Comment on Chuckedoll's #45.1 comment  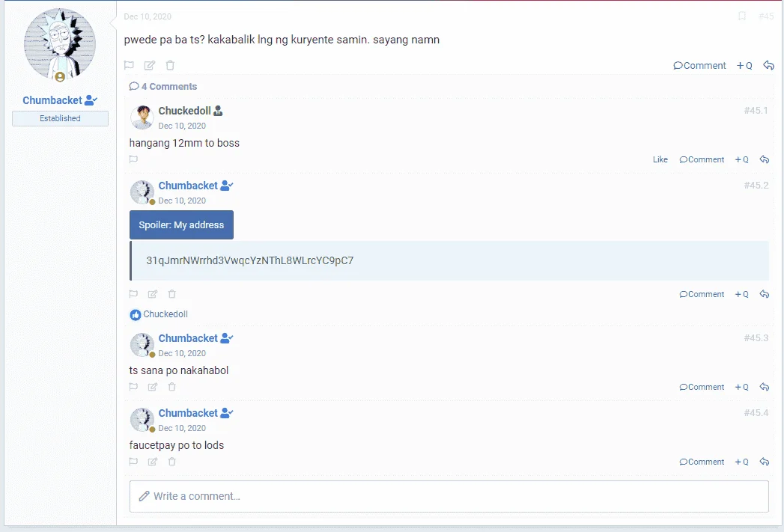click(702, 159)
